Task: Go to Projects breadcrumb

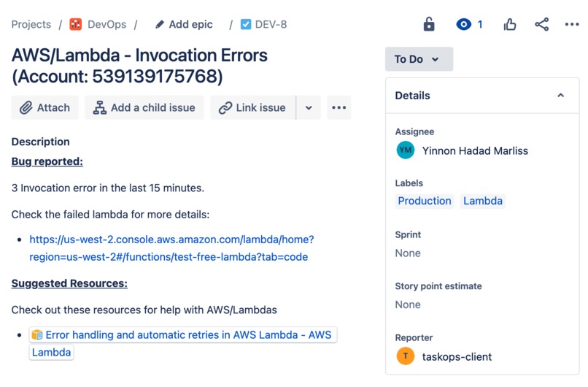Action: pos(31,24)
